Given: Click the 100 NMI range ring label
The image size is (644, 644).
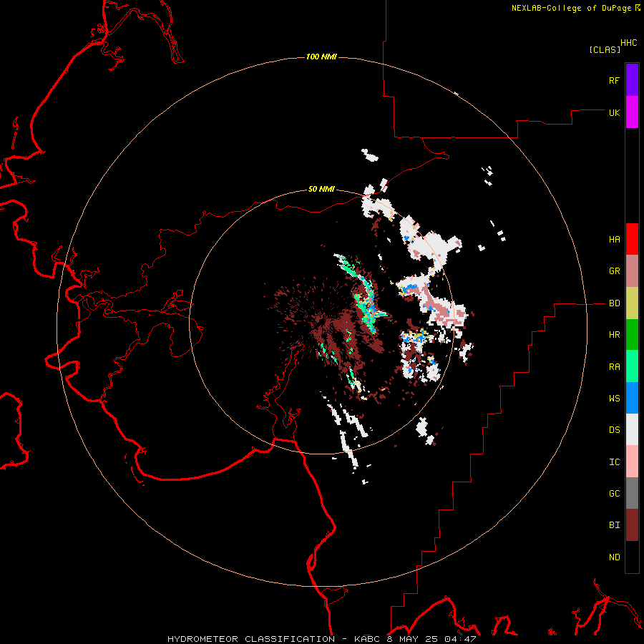Looking at the screenshot, I should 321,57.
